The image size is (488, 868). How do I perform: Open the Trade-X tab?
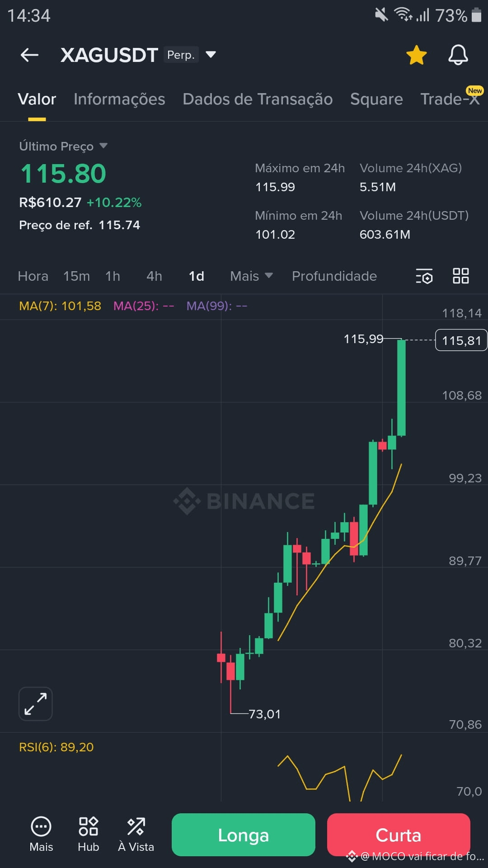pos(450,99)
